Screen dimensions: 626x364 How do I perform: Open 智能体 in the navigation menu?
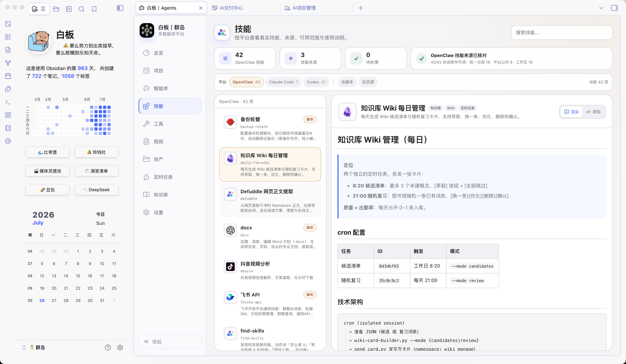170,88
